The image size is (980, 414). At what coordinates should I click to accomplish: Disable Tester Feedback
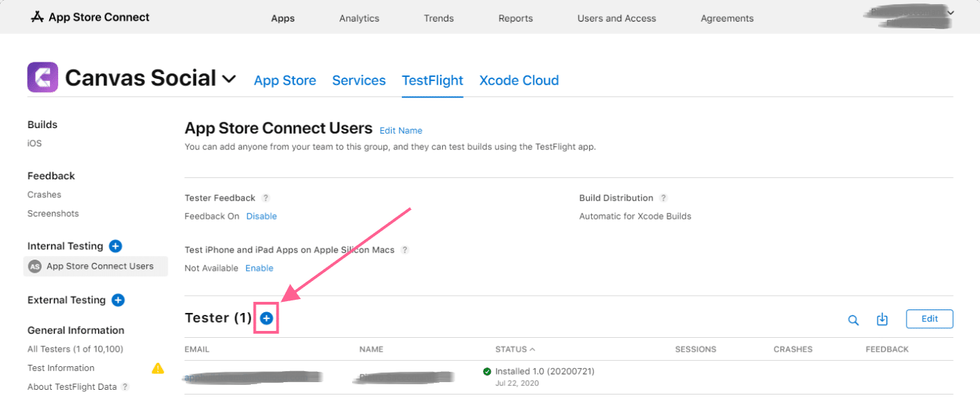(261, 216)
